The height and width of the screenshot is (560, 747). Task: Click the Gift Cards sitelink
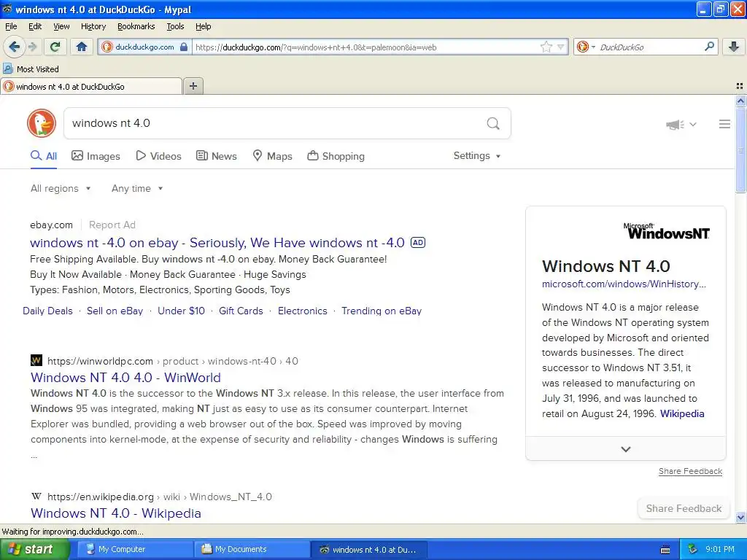click(x=241, y=311)
